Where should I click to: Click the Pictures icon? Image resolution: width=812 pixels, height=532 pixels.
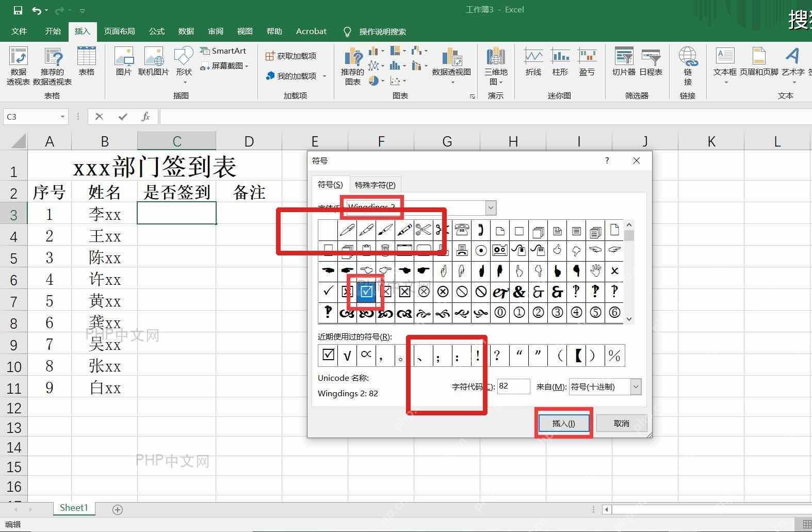(123, 62)
